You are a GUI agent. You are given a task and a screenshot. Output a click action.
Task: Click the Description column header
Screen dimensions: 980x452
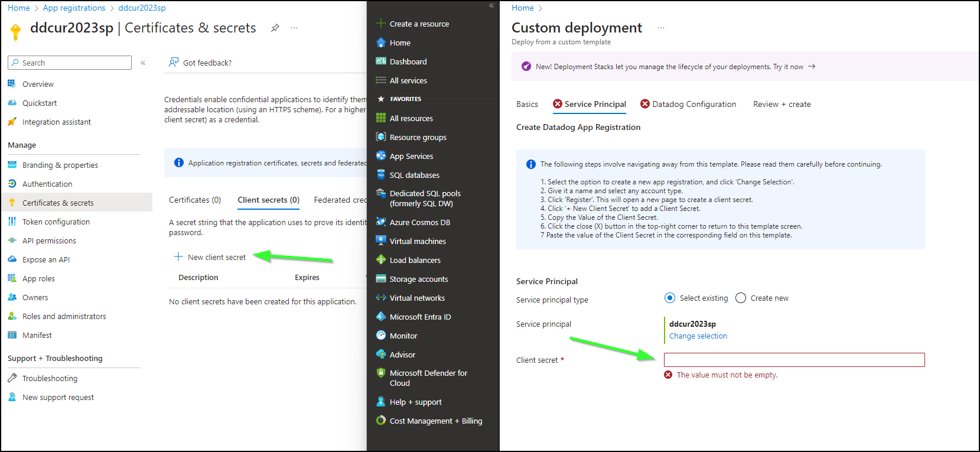(x=198, y=277)
